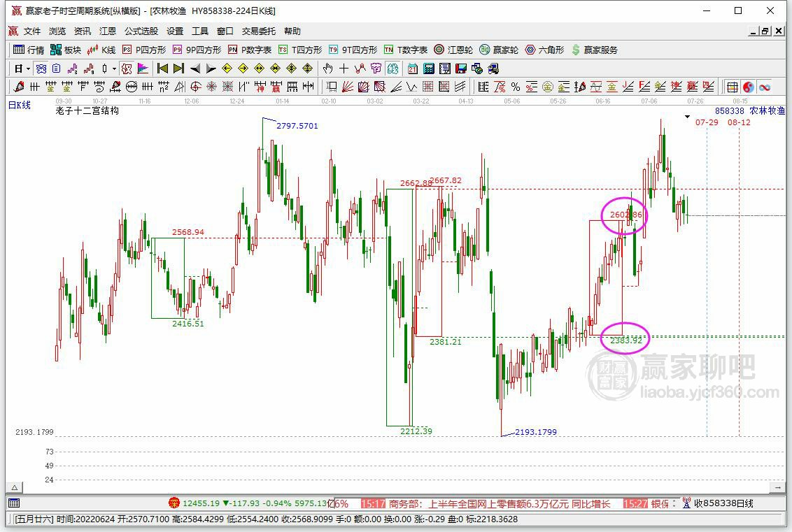Click the 2212.39 price label

coord(416,431)
